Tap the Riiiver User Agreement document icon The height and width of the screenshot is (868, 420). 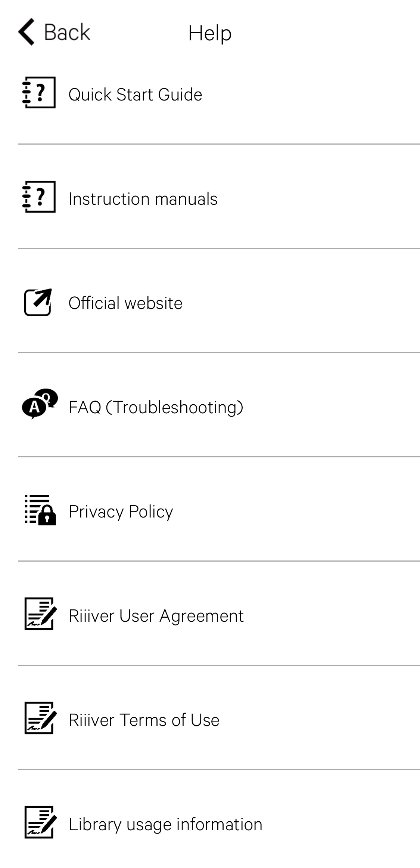coord(40,614)
